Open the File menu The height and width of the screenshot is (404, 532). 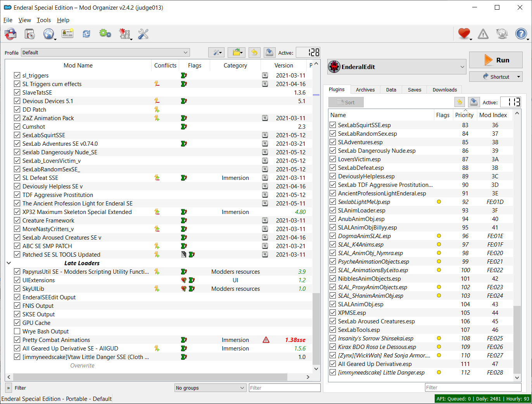point(8,20)
